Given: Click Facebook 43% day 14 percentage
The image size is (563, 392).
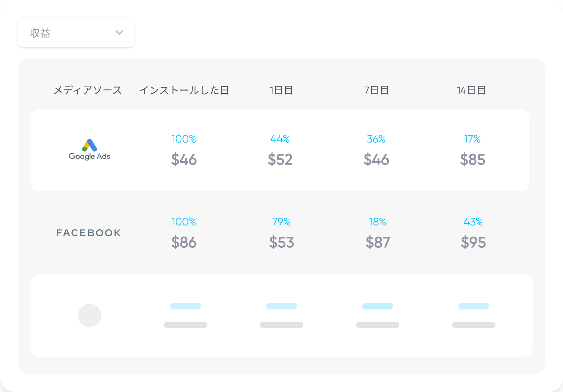Looking at the screenshot, I should [473, 222].
